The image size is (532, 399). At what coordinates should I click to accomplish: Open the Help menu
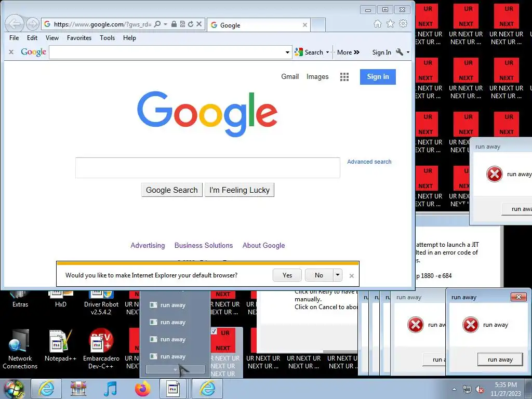(129, 37)
